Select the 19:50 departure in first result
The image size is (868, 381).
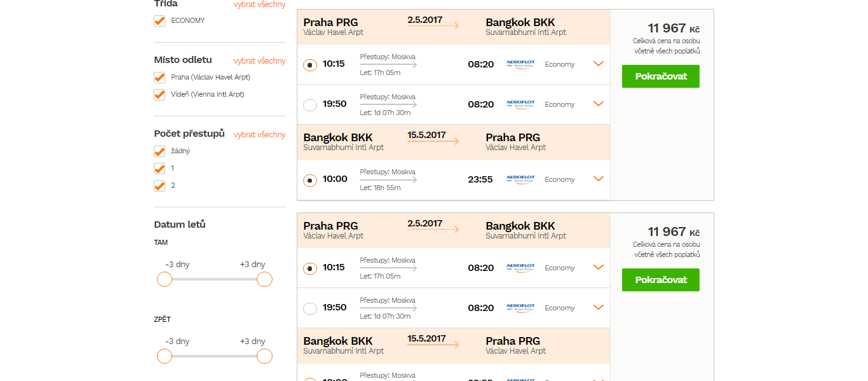coord(310,105)
